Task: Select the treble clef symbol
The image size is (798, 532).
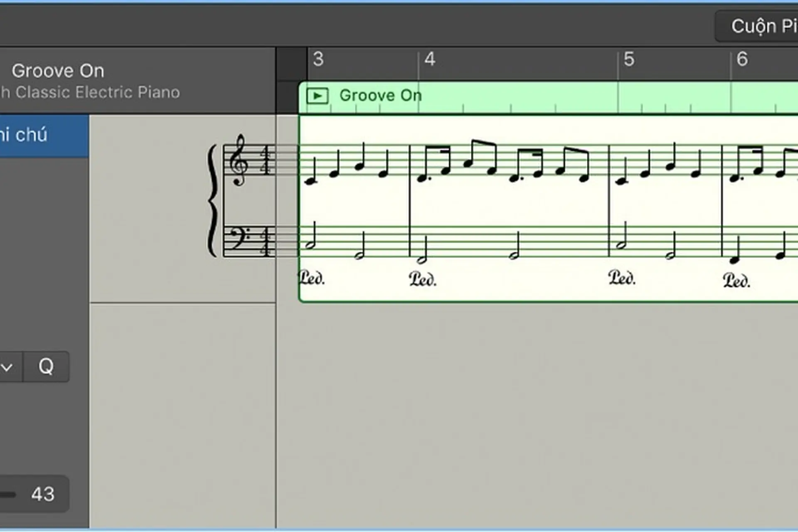Action: point(239,160)
